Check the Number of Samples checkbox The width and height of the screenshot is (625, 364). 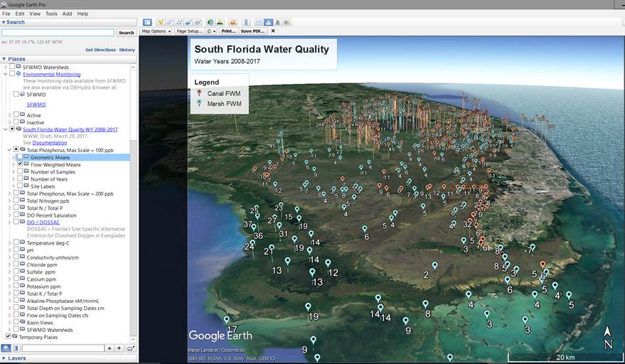point(19,171)
